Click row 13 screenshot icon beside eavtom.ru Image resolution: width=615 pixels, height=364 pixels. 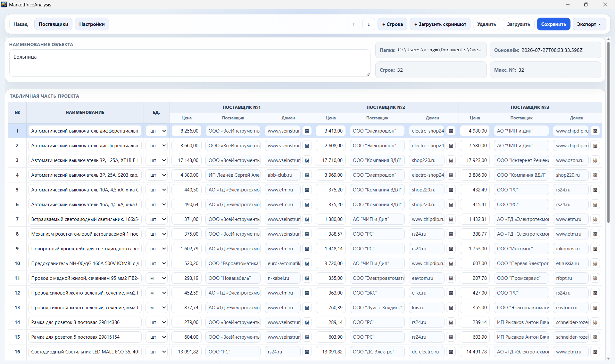pos(595,308)
